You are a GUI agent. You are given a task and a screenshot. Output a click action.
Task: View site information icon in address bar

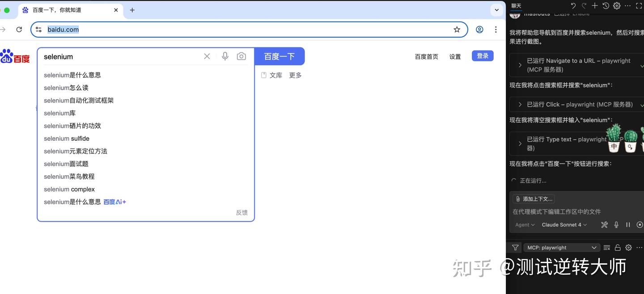pos(39,29)
